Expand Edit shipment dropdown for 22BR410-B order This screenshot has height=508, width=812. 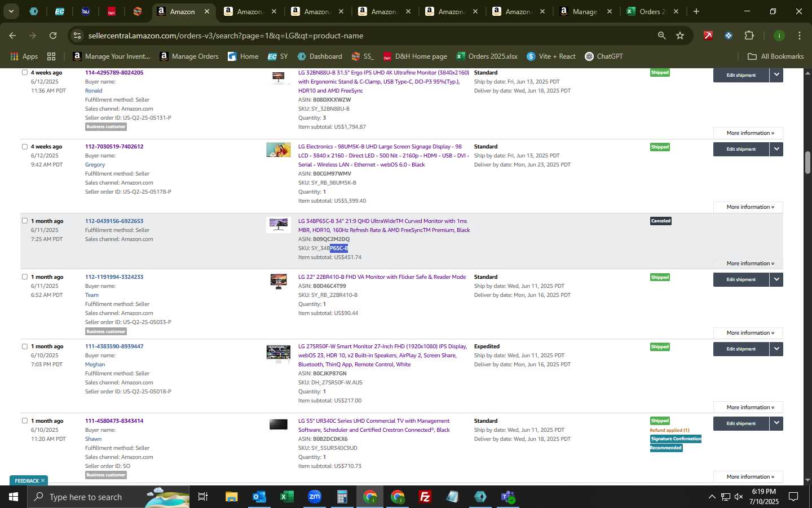point(776,279)
